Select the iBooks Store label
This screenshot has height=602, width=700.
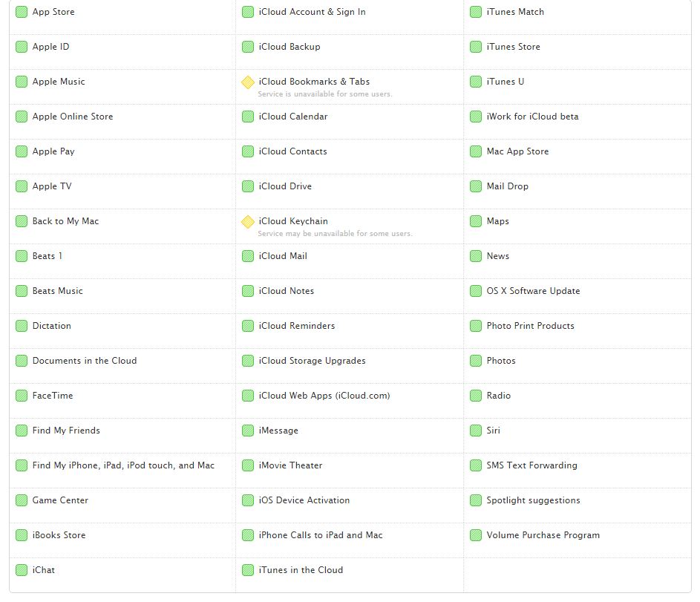(x=59, y=535)
